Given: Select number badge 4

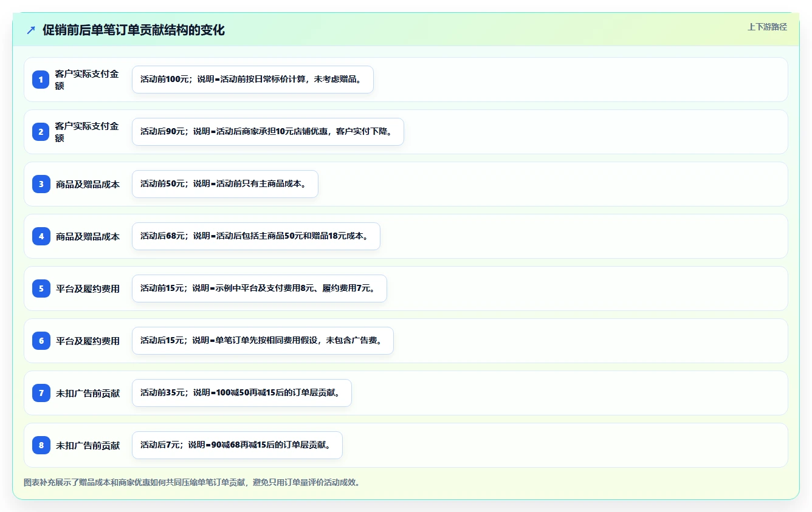Looking at the screenshot, I should click(41, 236).
